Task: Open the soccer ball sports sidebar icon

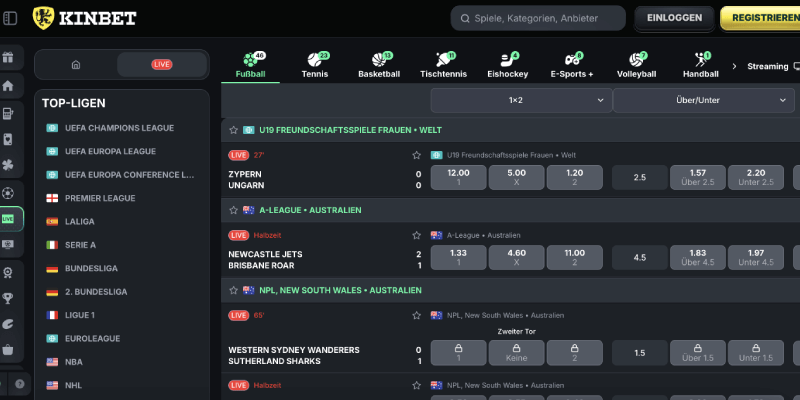Action: click(x=8, y=193)
